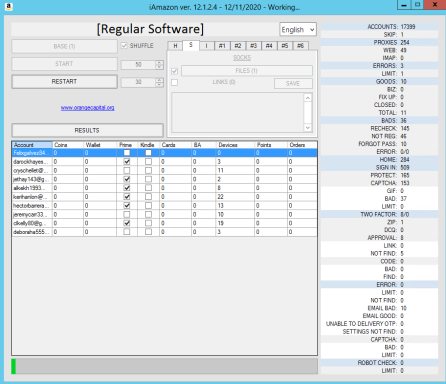Click the BASE (1) button
The width and height of the screenshot is (446, 384).
[64, 46]
